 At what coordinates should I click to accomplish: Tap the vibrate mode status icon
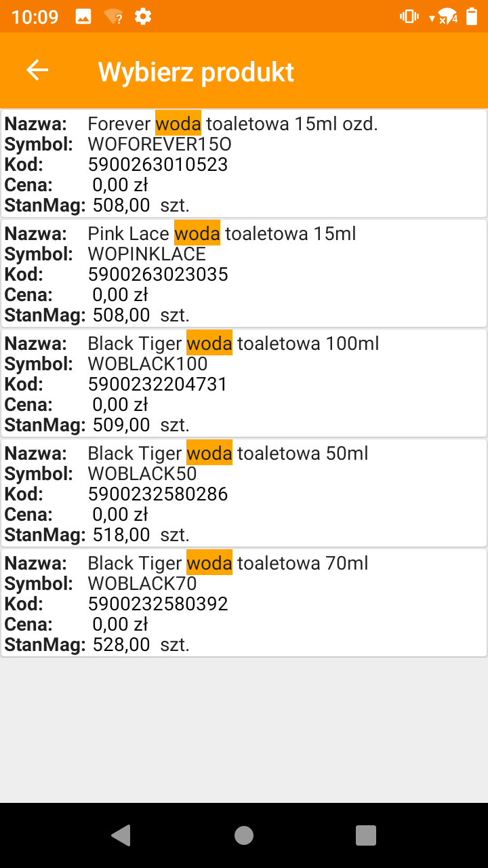click(x=409, y=17)
